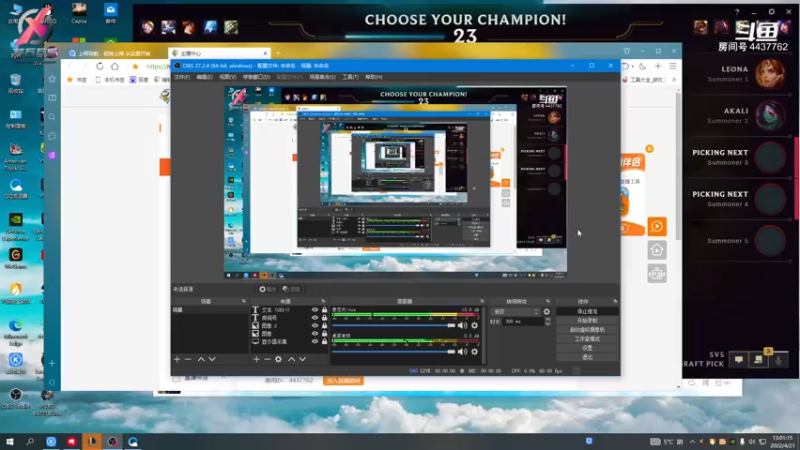Pop out the 控件 dock panel
The image size is (800, 450).
[615, 302]
